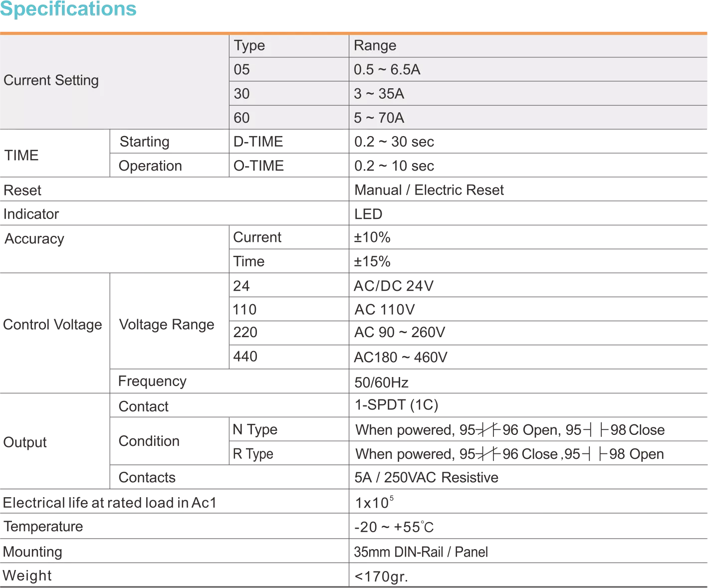
Task: Select the Mounting row label
Action: pyautogui.click(x=32, y=551)
